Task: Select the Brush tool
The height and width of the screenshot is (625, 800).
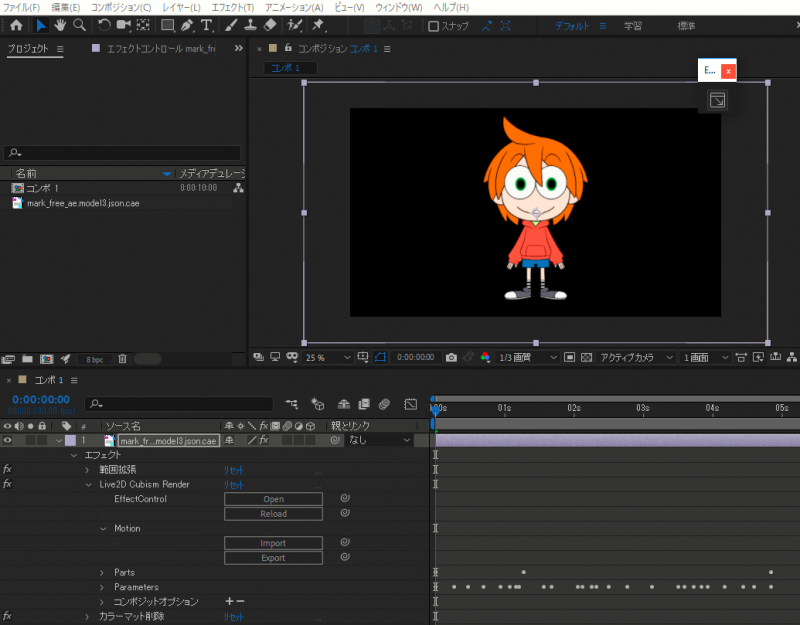Action: pyautogui.click(x=231, y=25)
